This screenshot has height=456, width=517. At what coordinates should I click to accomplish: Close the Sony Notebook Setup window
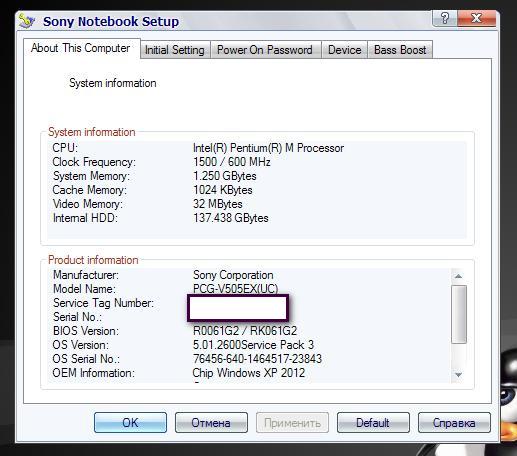(477, 18)
